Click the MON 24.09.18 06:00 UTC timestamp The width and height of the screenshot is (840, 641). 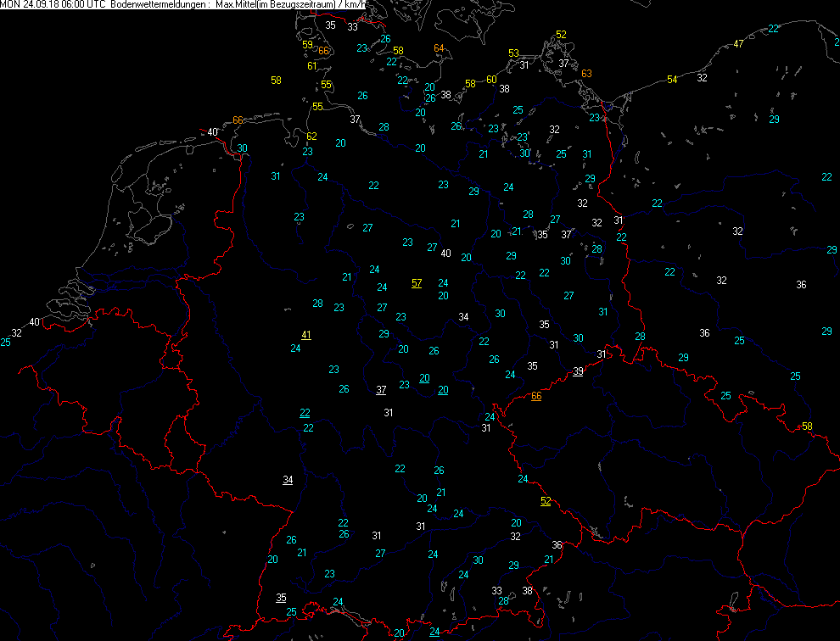click(52, 5)
